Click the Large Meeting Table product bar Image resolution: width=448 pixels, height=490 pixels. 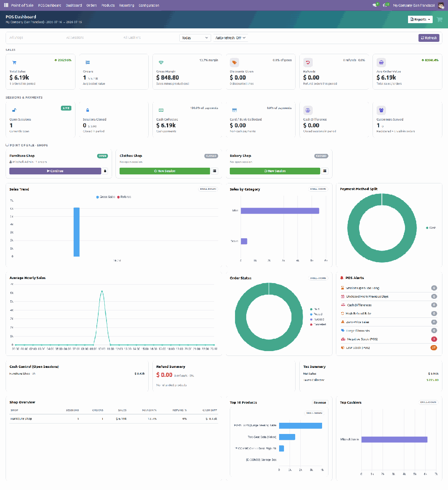pyautogui.click(x=300, y=425)
